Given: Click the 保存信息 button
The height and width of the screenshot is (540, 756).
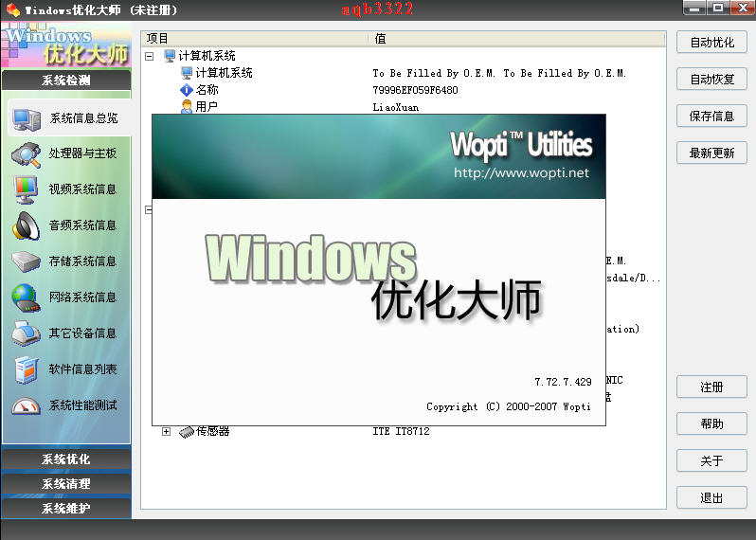Looking at the screenshot, I should click(711, 117).
